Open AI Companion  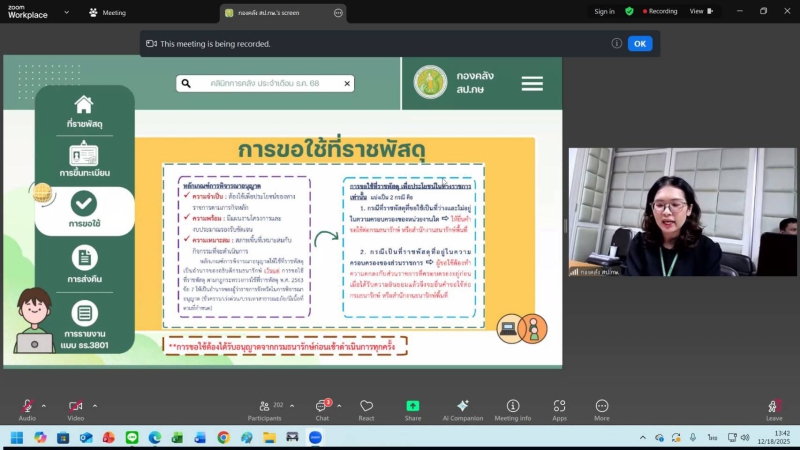(462, 406)
